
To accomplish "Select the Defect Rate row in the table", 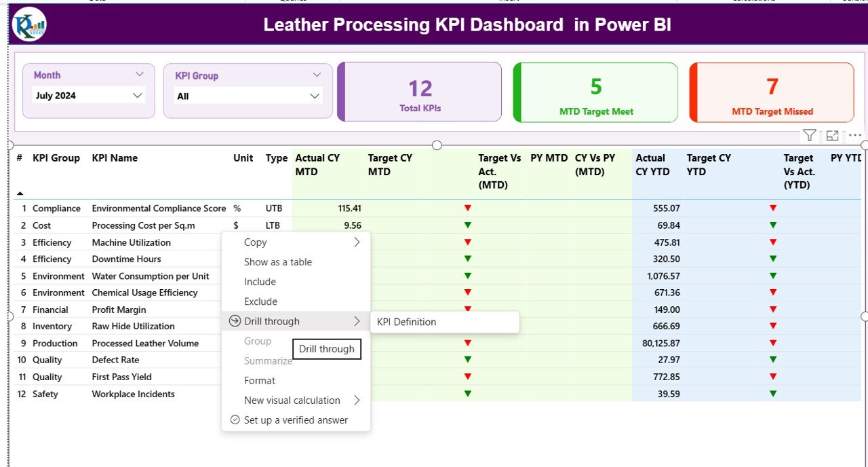I will [115, 360].
